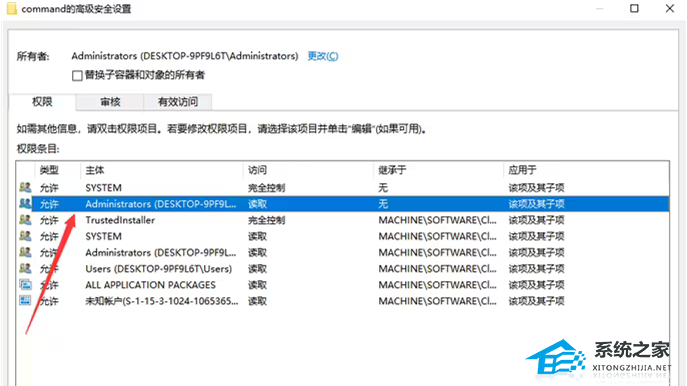Maximize the advanced security settings window
687x386 pixels.
(x=634, y=8)
